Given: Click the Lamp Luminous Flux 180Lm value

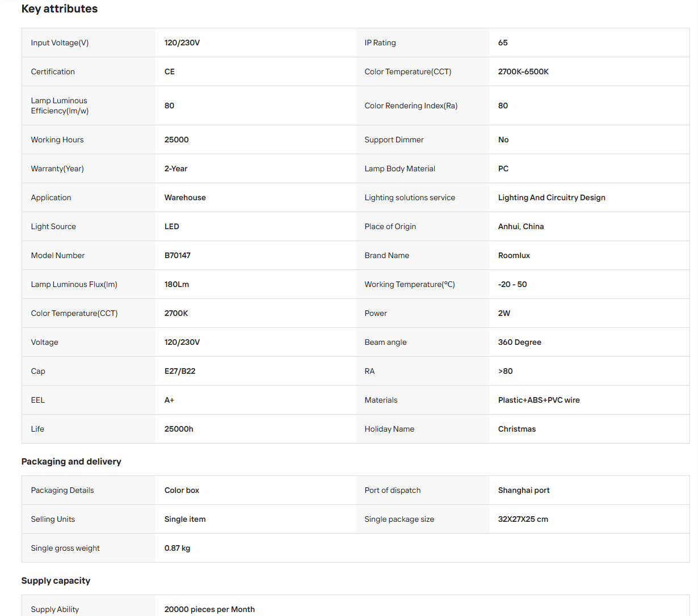Looking at the screenshot, I should [176, 284].
